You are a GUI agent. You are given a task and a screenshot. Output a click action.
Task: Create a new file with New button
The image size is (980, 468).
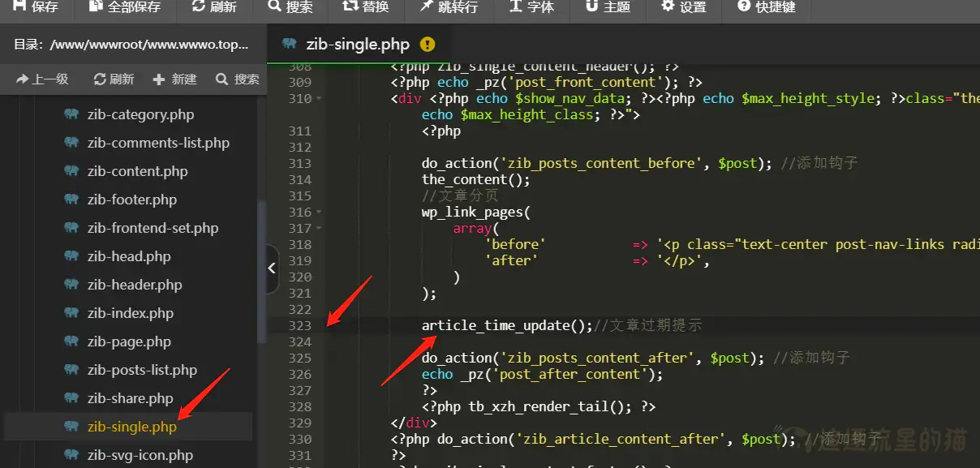click(x=174, y=79)
